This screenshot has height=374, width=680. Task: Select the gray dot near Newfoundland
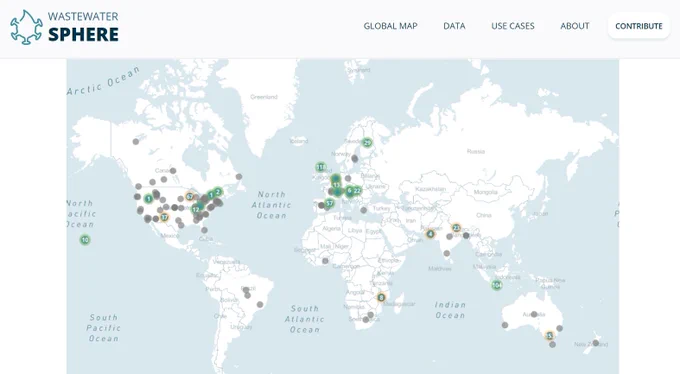pyautogui.click(x=239, y=177)
